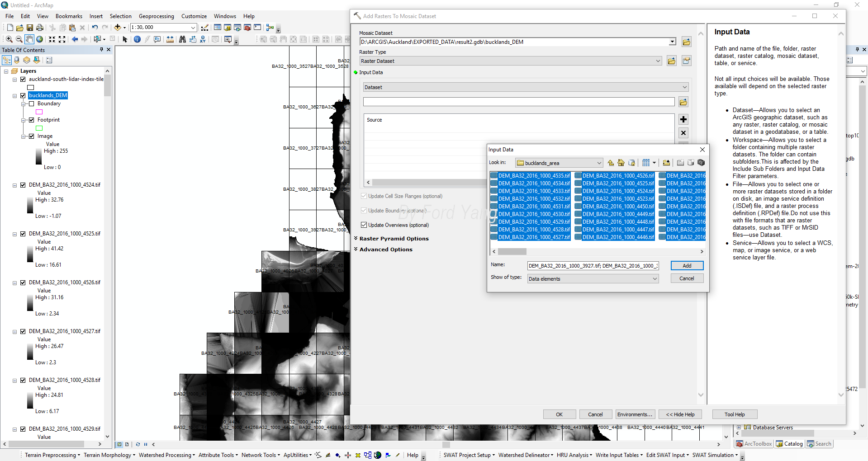The height and width of the screenshot is (461, 868).
Task: Open the Bookmarks menu
Action: (x=69, y=16)
